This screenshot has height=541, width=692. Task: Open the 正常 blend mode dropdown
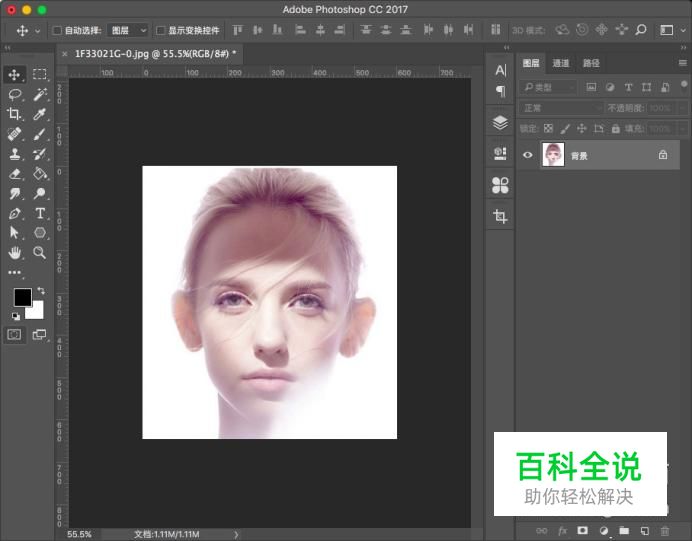point(561,108)
